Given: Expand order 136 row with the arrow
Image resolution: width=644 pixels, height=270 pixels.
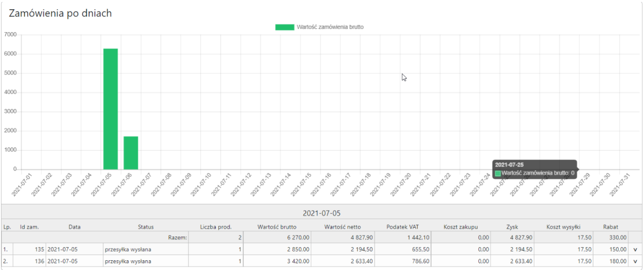Looking at the screenshot, I should point(635,261).
